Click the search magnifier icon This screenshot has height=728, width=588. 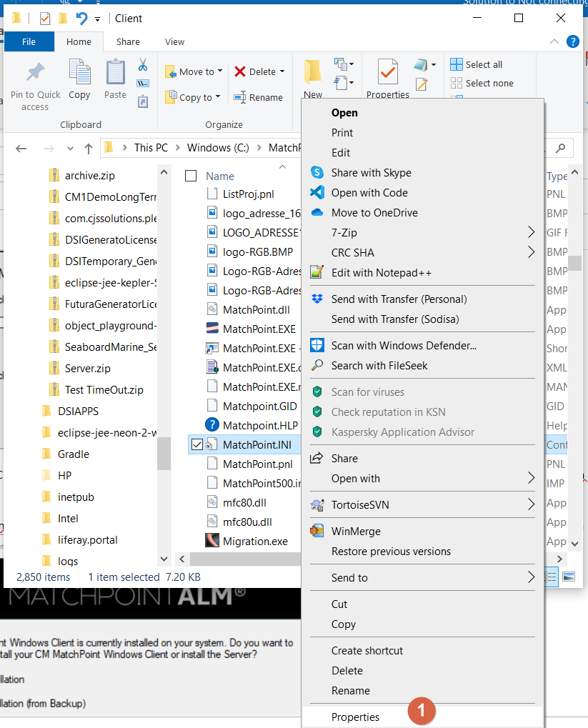point(561,148)
